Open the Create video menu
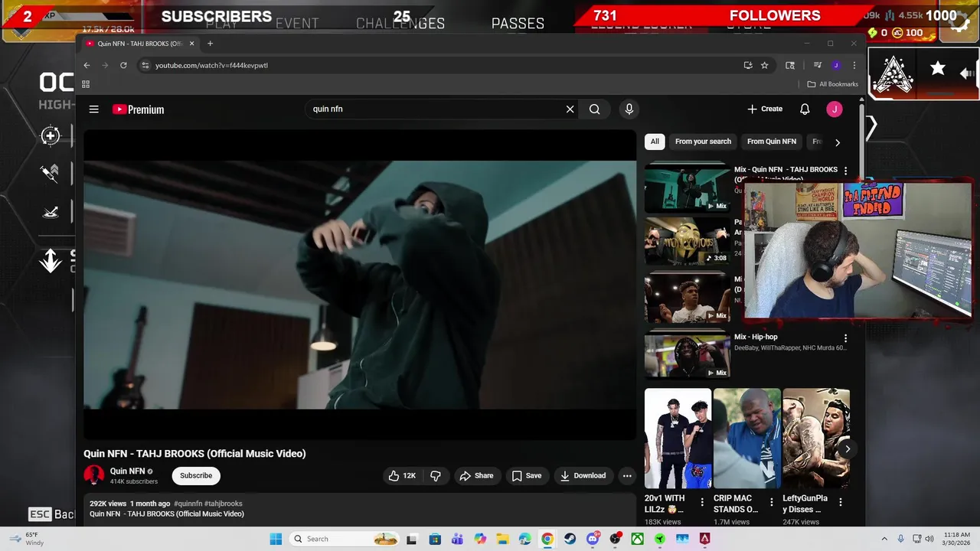Image resolution: width=980 pixels, height=551 pixels. [765, 109]
